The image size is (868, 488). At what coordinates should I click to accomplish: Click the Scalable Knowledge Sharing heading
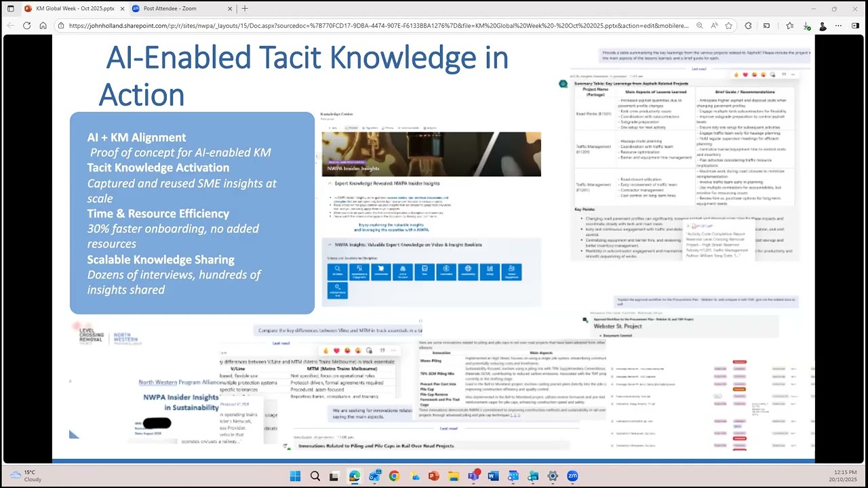(x=161, y=260)
